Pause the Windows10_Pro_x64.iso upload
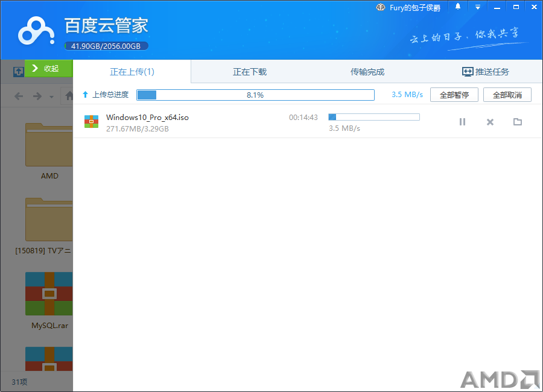The height and width of the screenshot is (392, 543). point(462,122)
